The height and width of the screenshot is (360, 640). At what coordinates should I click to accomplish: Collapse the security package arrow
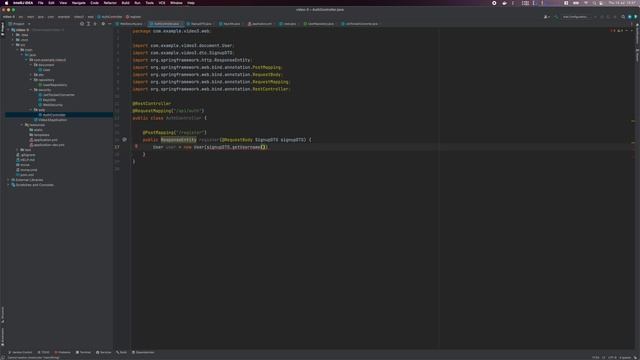[31, 90]
